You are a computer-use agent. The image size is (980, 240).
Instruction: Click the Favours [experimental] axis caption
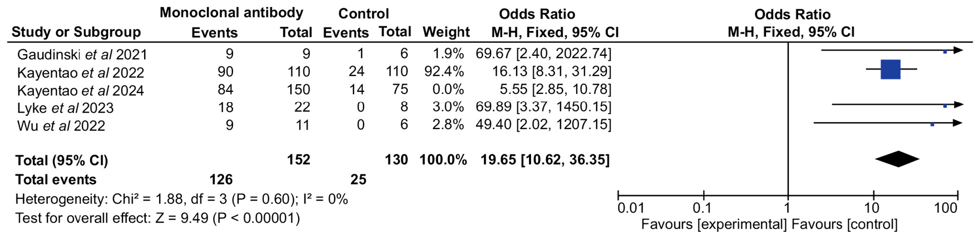[x=713, y=225]
